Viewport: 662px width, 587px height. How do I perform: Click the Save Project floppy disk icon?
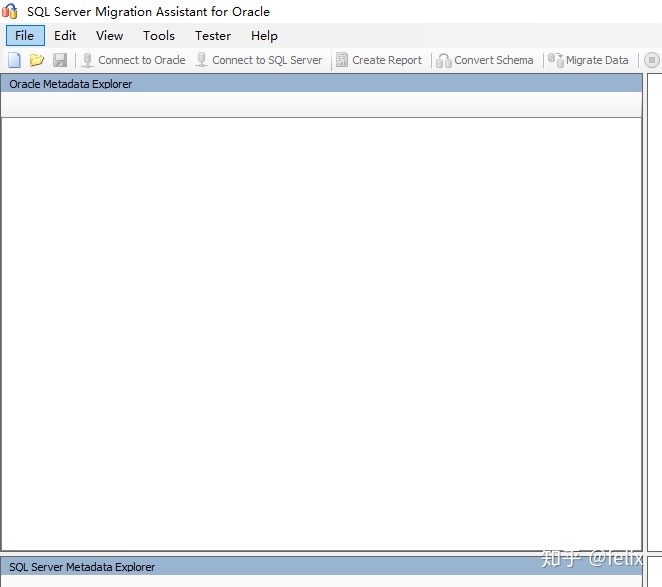pyautogui.click(x=60, y=60)
